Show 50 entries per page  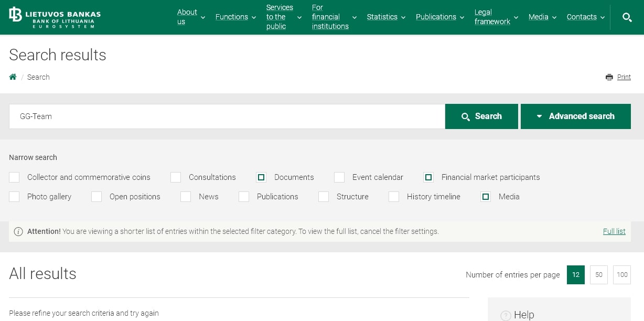[x=599, y=275]
